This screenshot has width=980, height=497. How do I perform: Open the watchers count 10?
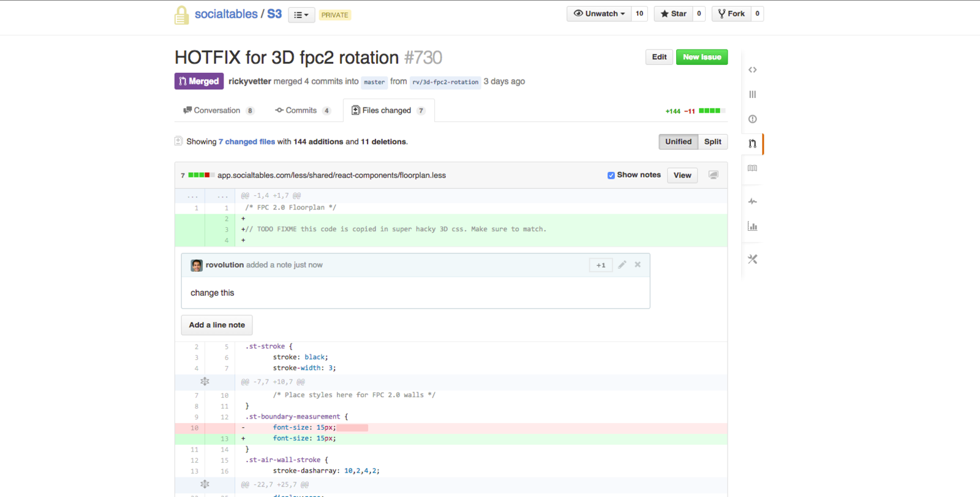(x=639, y=13)
